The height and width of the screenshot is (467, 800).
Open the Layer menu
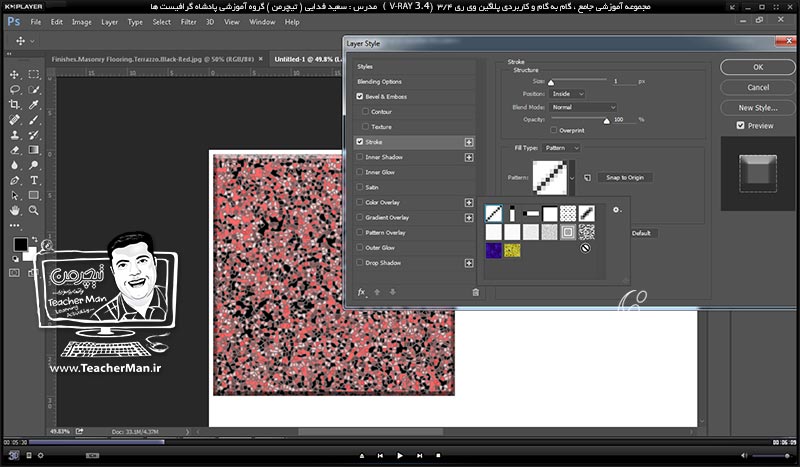pos(109,22)
